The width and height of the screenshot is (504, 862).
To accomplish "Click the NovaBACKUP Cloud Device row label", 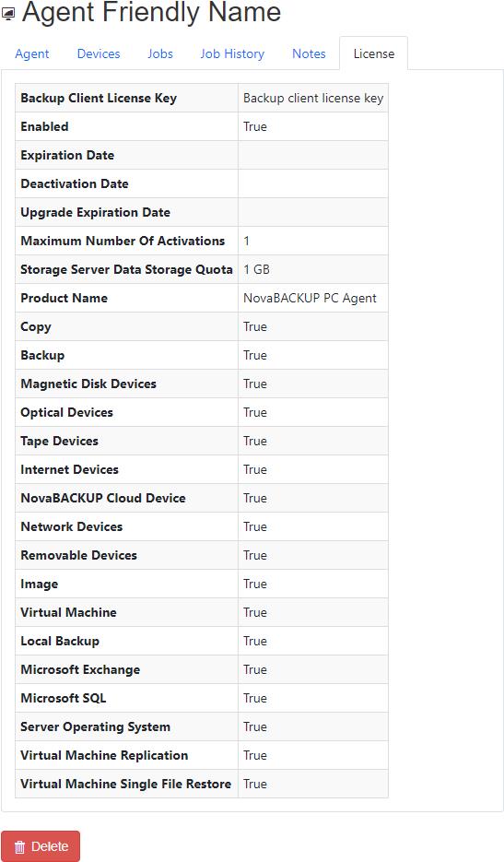I will coord(103,498).
